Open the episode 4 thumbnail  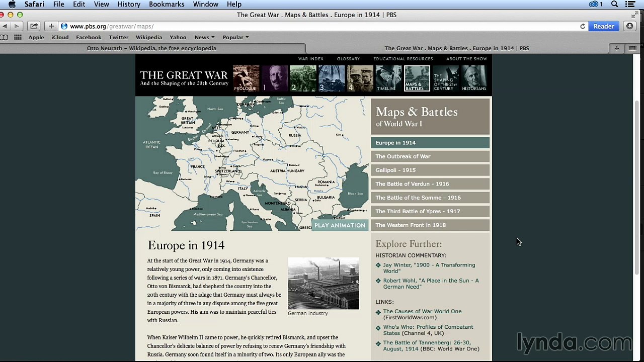click(x=360, y=78)
